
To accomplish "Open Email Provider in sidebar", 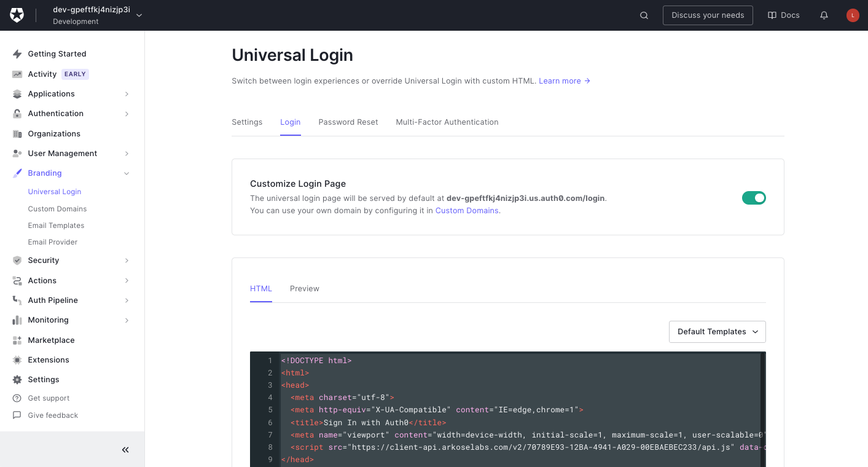I will pyautogui.click(x=53, y=242).
